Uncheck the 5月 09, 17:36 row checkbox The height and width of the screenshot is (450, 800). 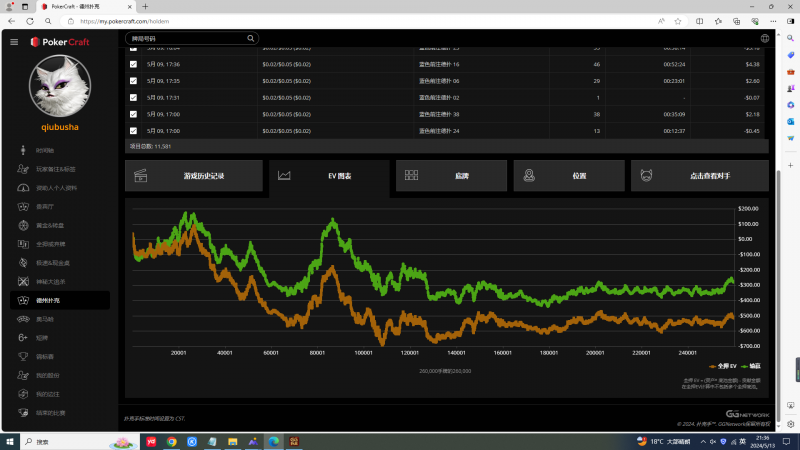tap(134, 64)
